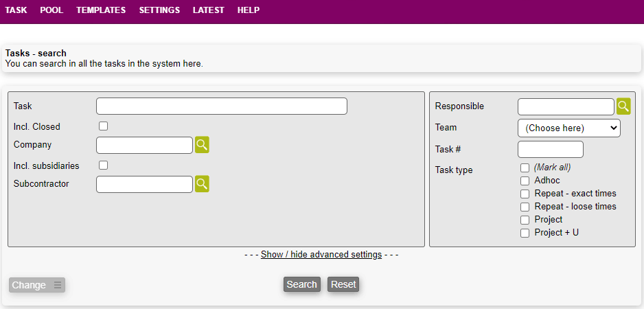Open the Team dropdown

click(568, 128)
